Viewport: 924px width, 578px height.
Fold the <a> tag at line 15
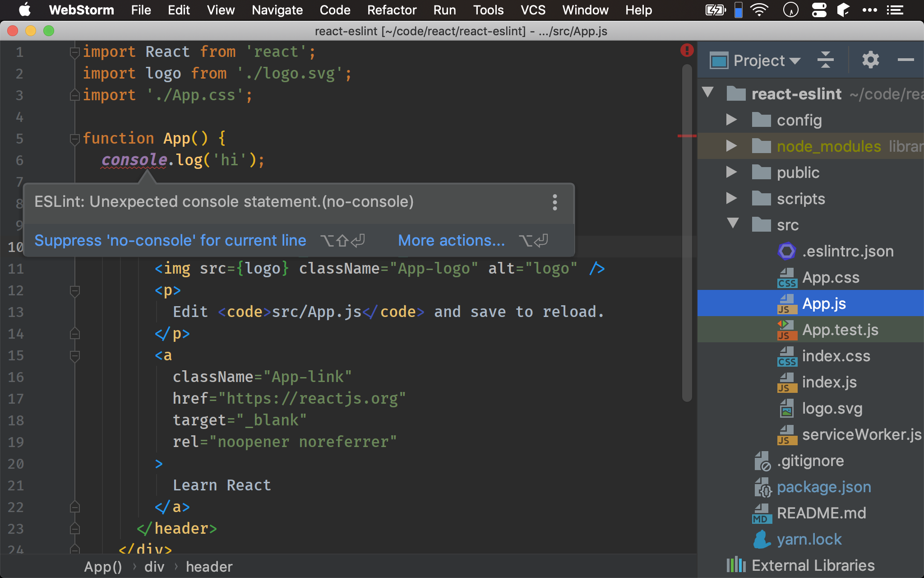pyautogui.click(x=75, y=356)
